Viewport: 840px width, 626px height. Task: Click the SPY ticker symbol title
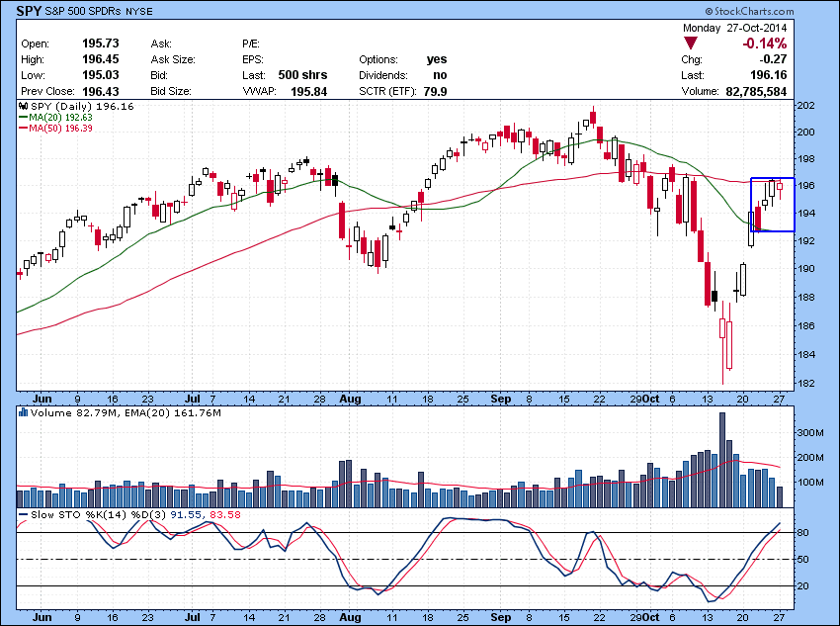29,11
